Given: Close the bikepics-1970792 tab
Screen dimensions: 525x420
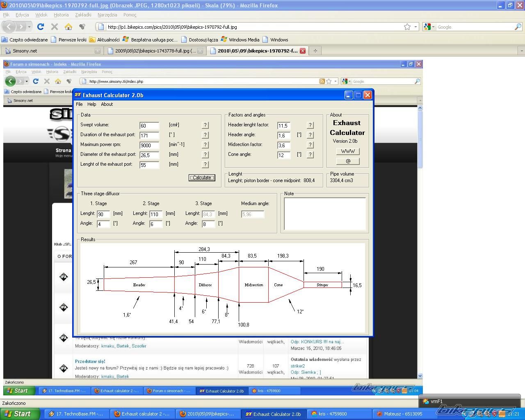Looking at the screenshot, I should click(x=303, y=51).
